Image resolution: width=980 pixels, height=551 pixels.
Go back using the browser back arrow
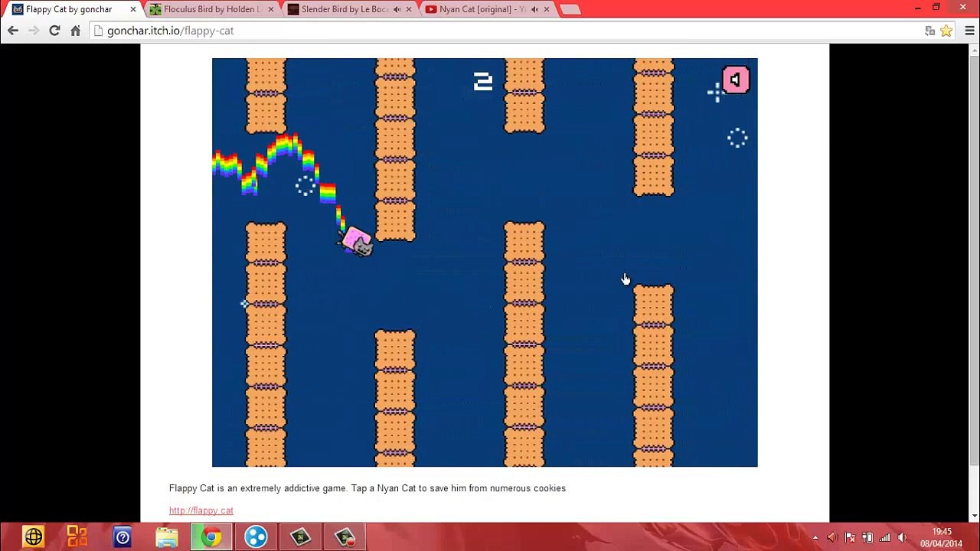point(13,31)
